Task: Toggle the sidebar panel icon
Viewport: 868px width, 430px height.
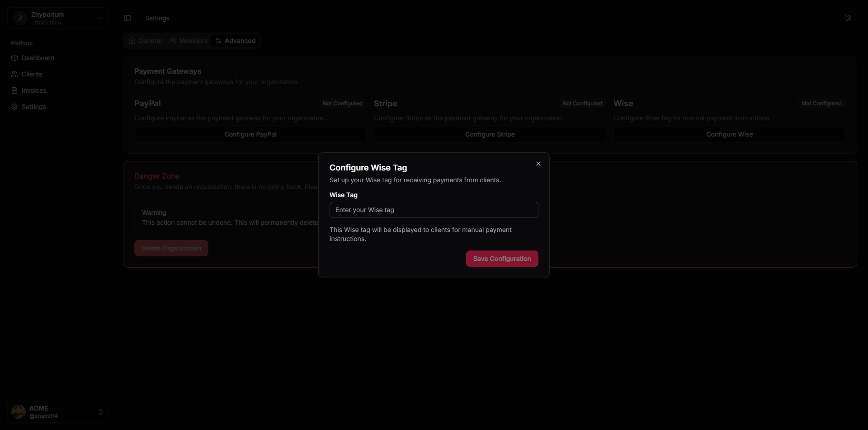Action: 127,18
